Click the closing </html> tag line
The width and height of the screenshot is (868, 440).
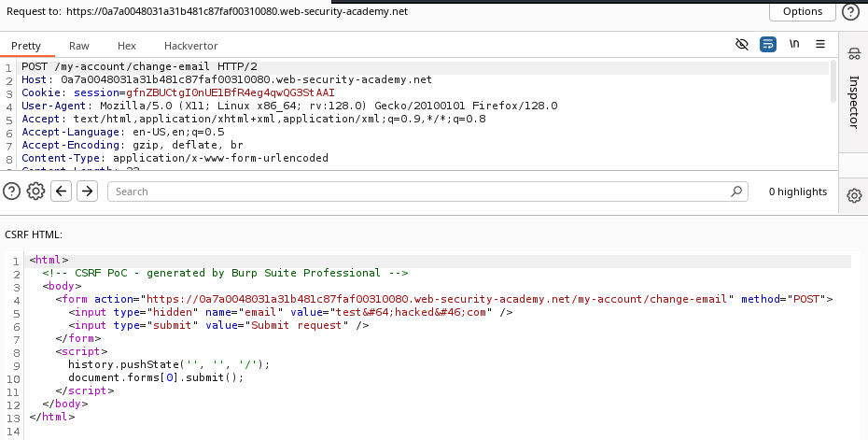pos(52,417)
